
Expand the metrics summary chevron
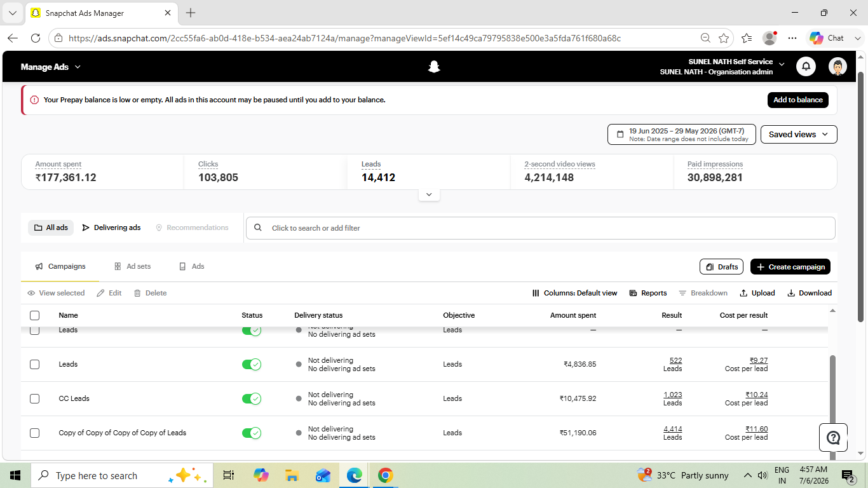click(429, 194)
